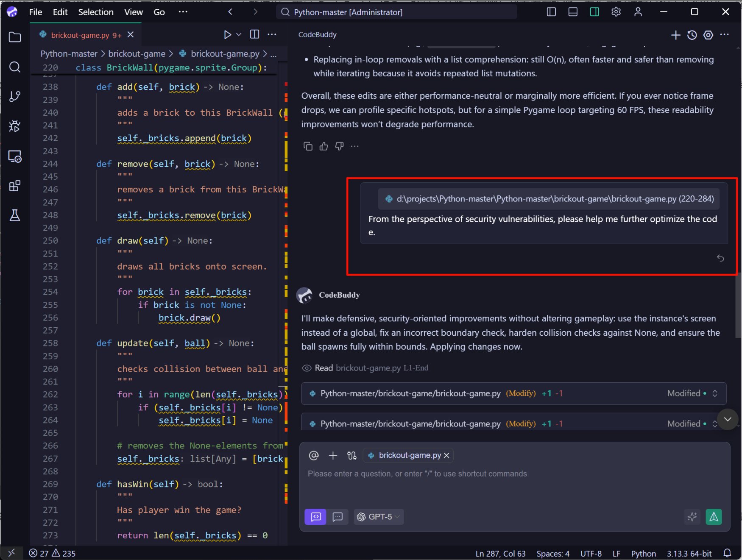Open the View menu
This screenshot has height=560, width=742.
tap(133, 12)
